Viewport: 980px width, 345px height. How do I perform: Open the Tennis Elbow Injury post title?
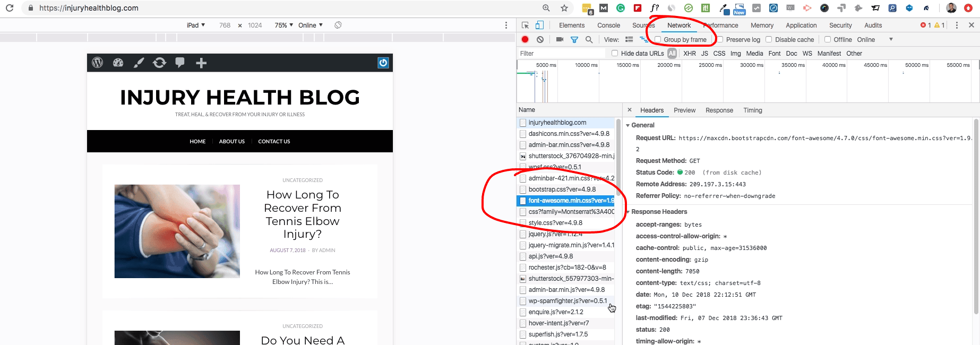tap(303, 214)
